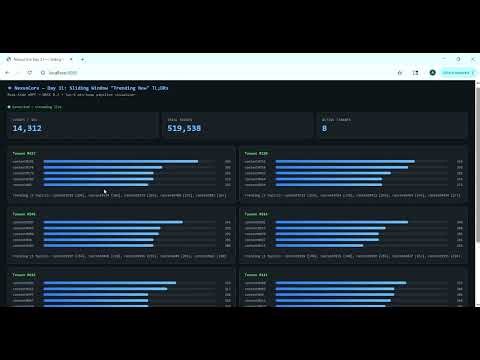This screenshot has width=480, height=360.
Task: Open the browser extensions icon
Action: [415, 73]
